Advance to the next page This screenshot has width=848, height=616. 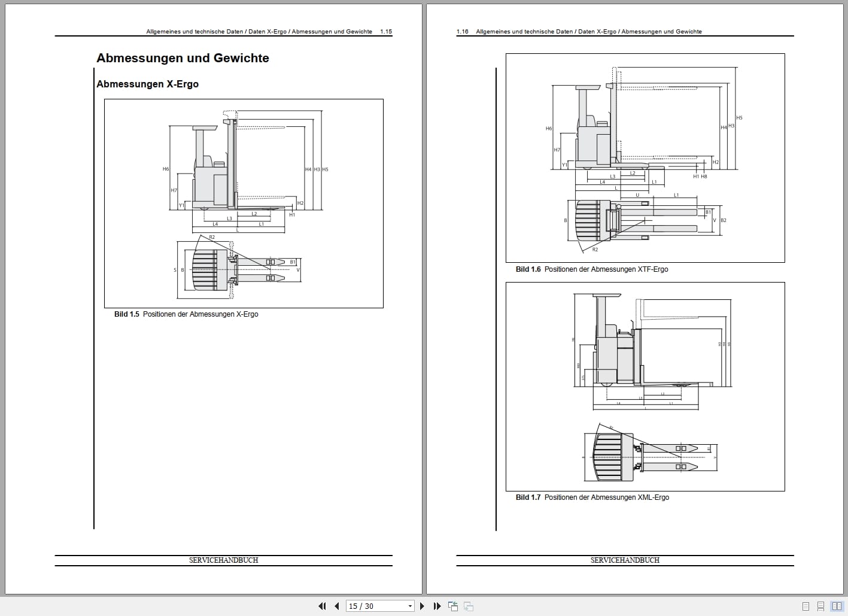coord(421,606)
